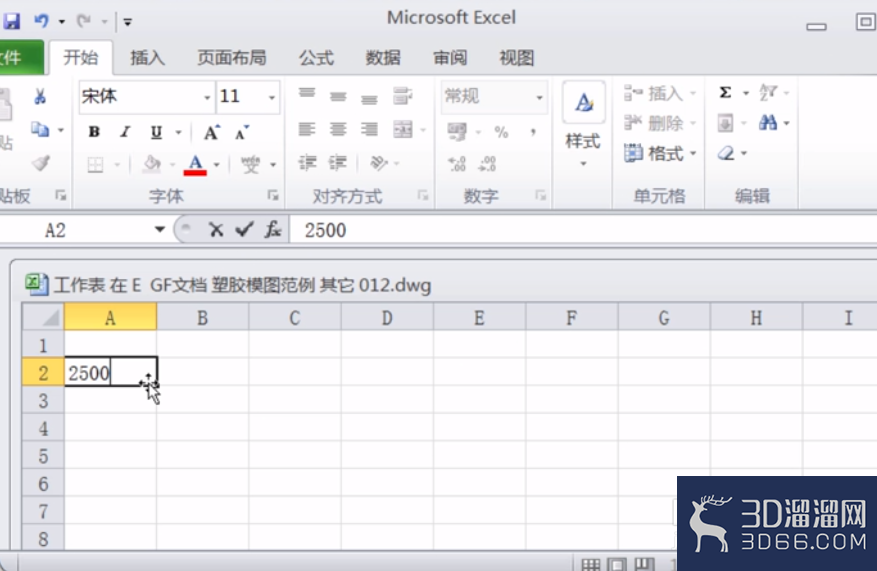Toggle Align Text Right
This screenshot has height=571, width=877.
tap(369, 130)
